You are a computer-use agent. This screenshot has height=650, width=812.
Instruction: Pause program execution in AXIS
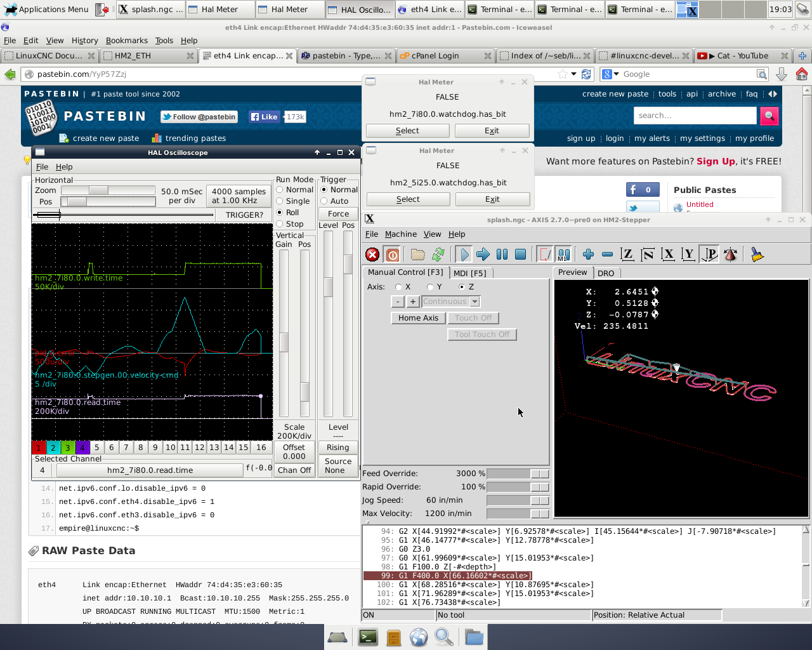tap(502, 255)
